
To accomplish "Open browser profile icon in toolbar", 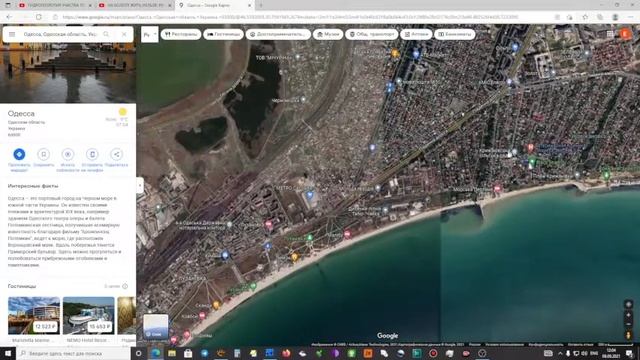I will click(615, 17).
